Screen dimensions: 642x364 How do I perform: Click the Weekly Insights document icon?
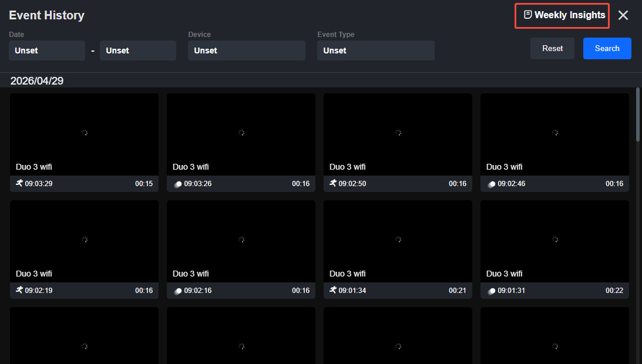[528, 15]
